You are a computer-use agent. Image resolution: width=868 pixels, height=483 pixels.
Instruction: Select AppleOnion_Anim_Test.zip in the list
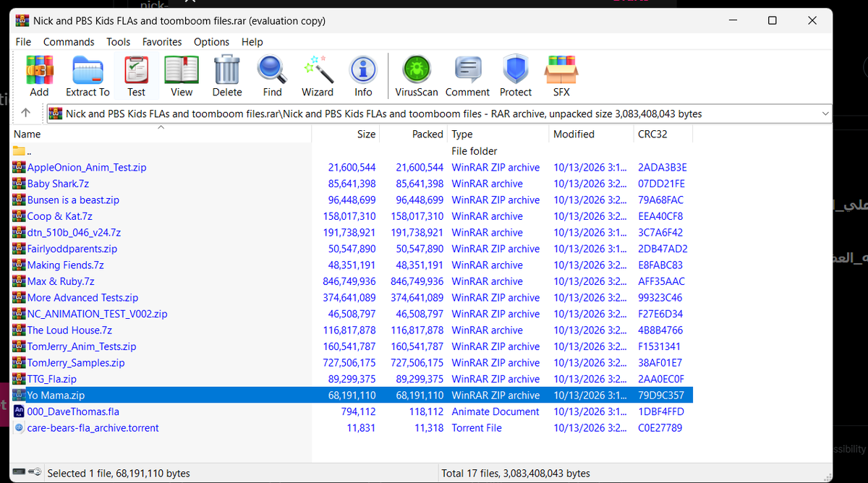coord(352,167)
